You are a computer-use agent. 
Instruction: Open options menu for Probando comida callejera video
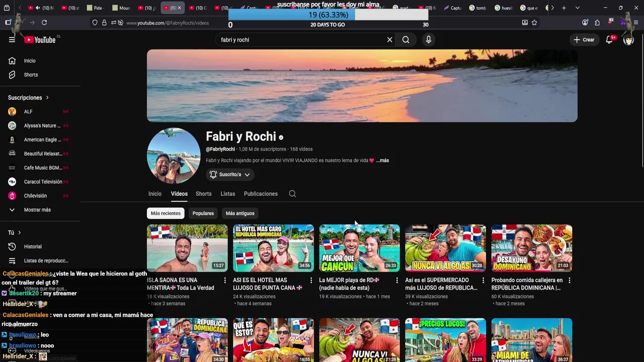click(569, 281)
